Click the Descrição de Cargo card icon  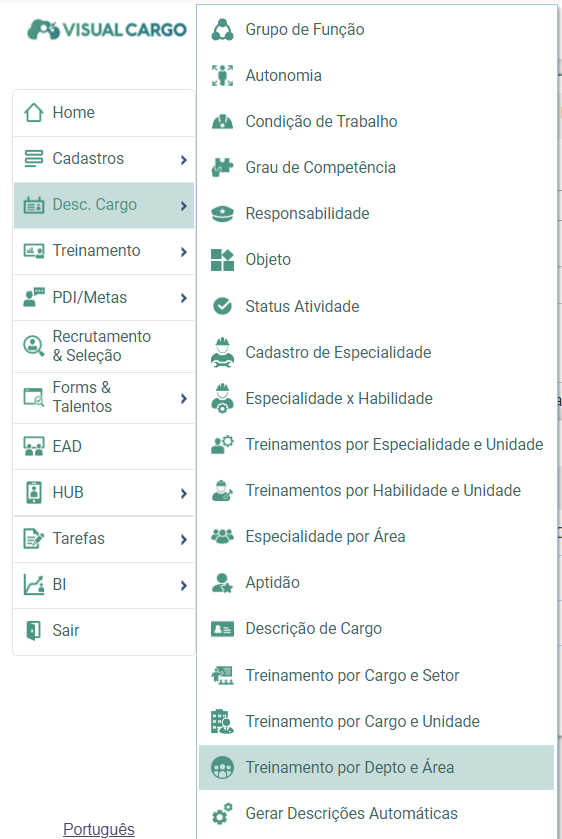point(222,629)
